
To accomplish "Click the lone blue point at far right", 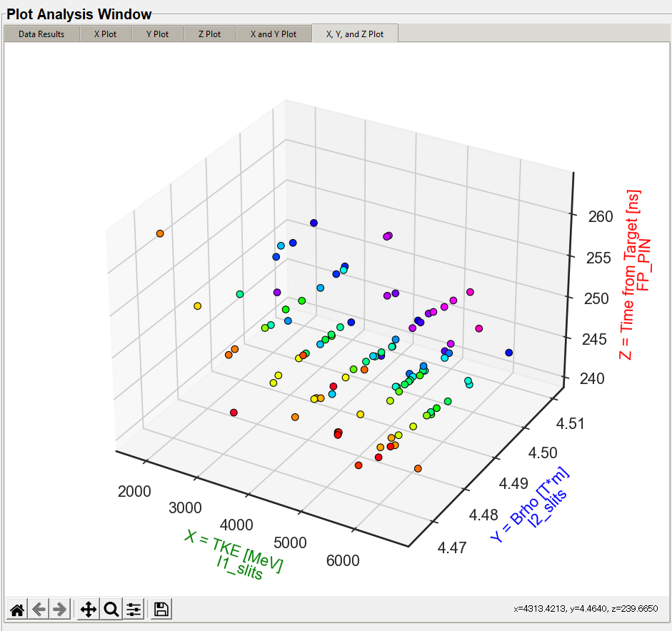I will [x=508, y=352].
